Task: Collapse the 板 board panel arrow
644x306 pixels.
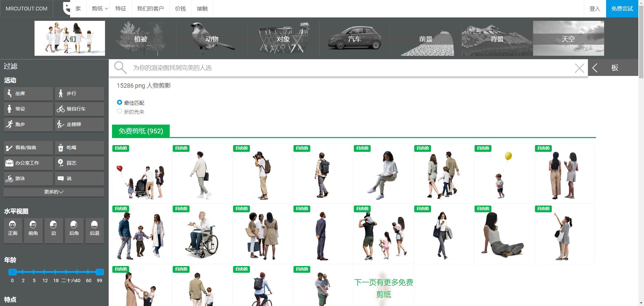Action: pos(595,68)
